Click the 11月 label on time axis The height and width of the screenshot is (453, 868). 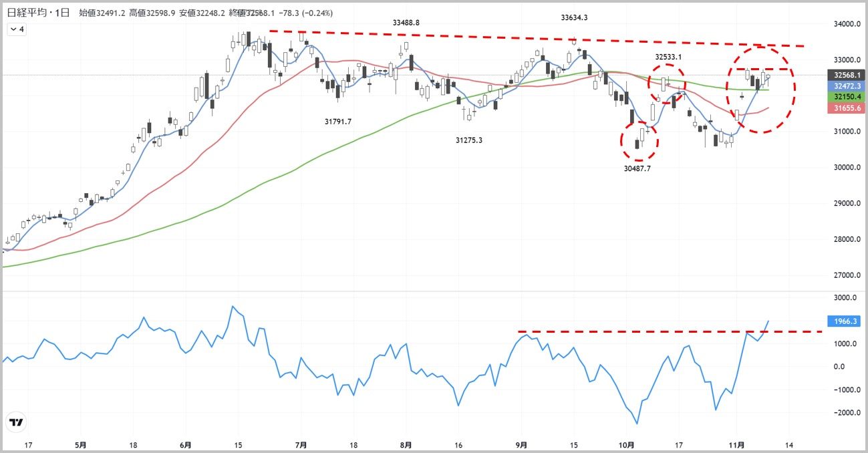pyautogui.click(x=736, y=445)
